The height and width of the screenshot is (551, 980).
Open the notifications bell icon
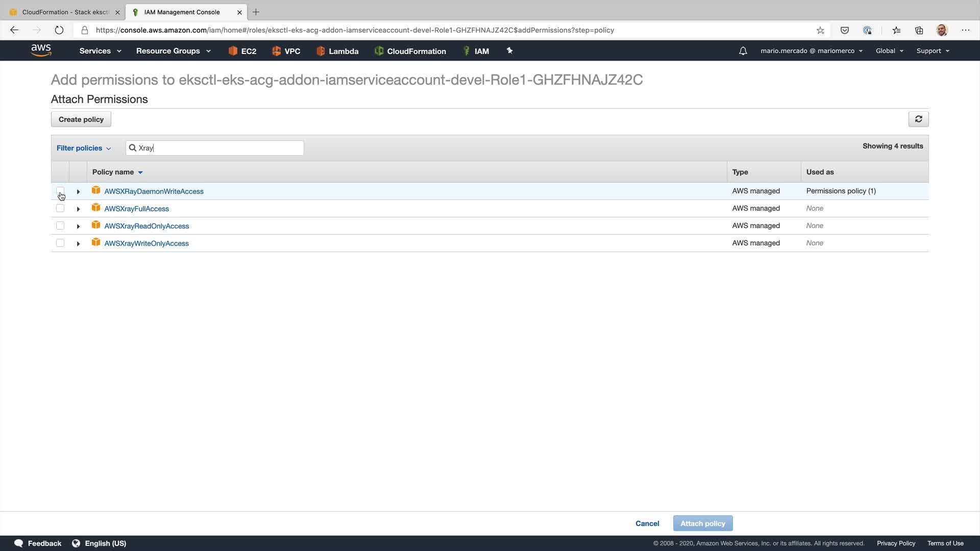pyautogui.click(x=743, y=51)
